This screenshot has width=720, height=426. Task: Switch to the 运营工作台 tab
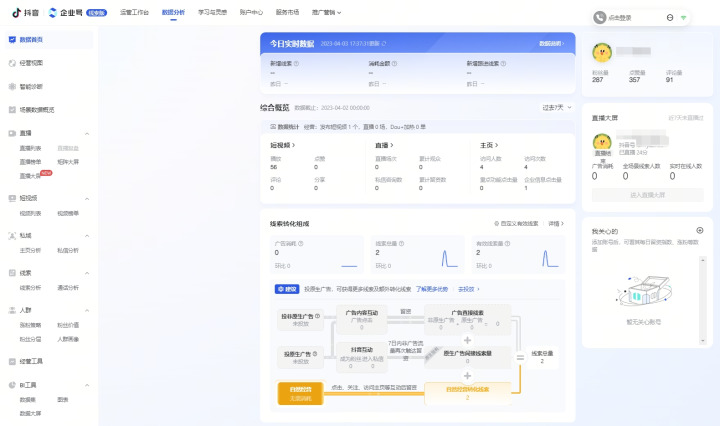(133, 12)
